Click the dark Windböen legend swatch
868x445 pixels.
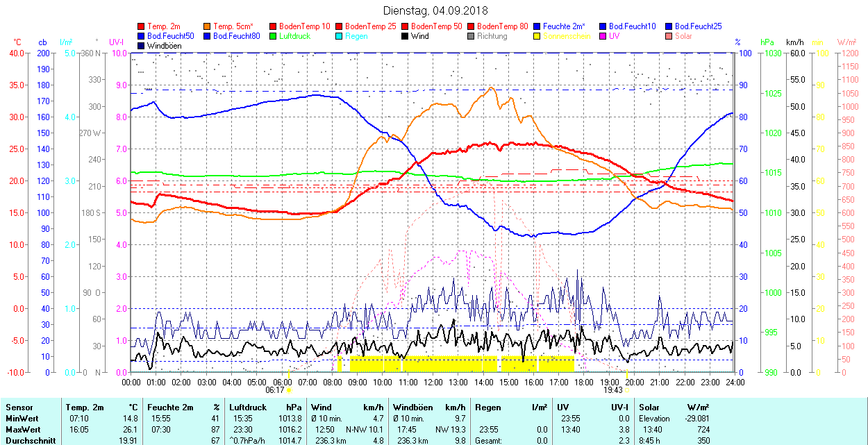point(142,46)
